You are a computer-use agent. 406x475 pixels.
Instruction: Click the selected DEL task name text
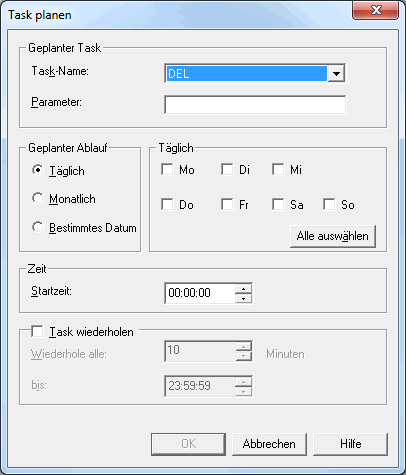(178, 74)
